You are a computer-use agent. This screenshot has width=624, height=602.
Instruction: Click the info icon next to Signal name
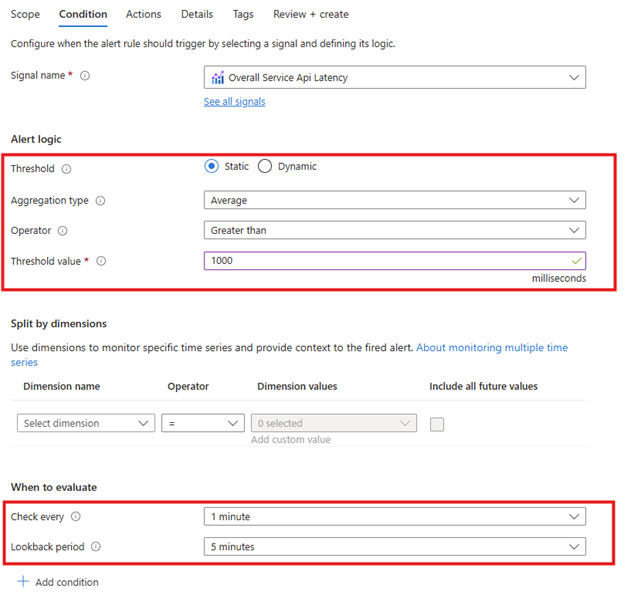pos(85,76)
